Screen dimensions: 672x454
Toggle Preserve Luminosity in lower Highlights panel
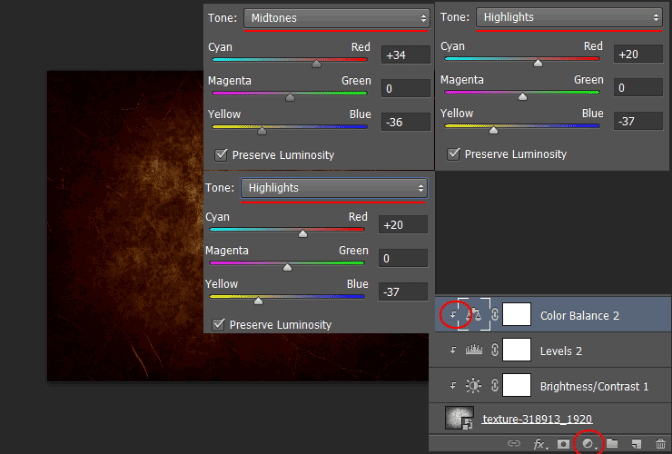point(219,325)
